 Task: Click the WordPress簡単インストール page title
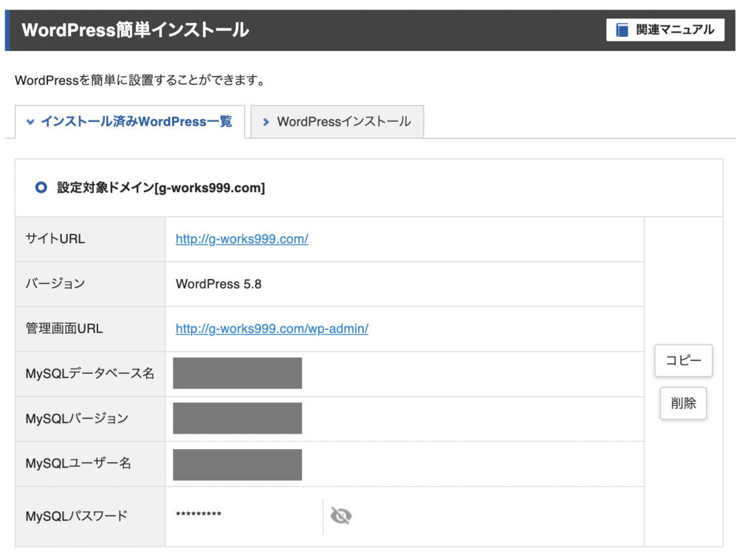[136, 30]
